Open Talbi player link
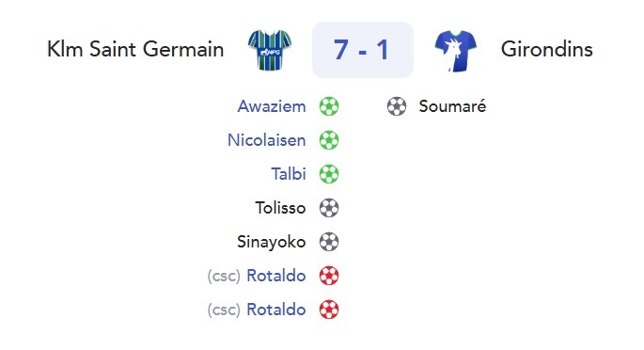This screenshot has width=644, height=350. click(289, 174)
